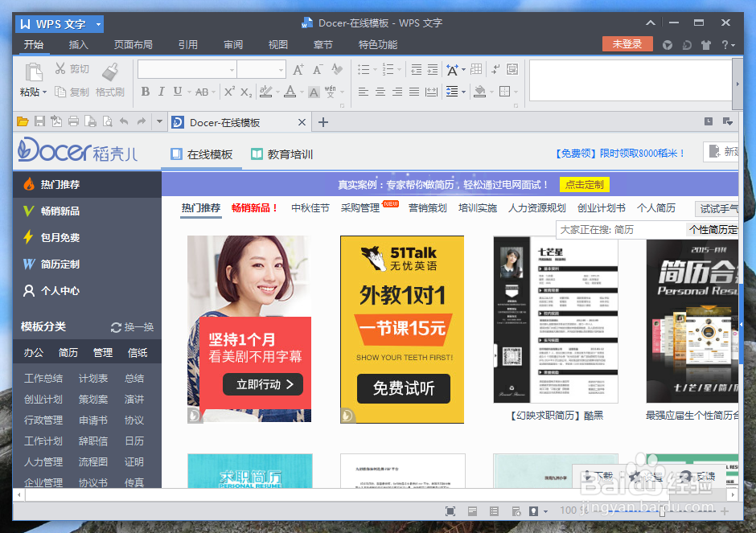Toggle character shading A button
Image resolution: width=756 pixels, height=533 pixels.
pyautogui.click(x=314, y=92)
